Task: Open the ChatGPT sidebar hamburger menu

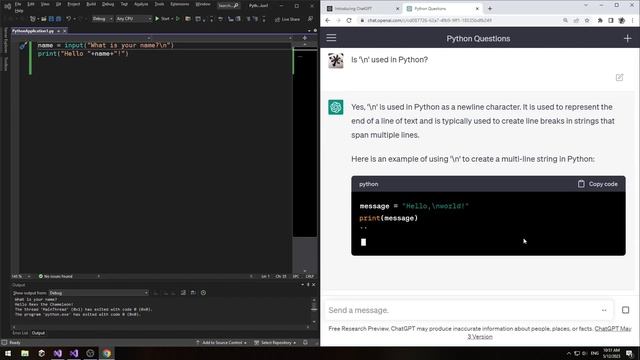Action: (x=331, y=38)
